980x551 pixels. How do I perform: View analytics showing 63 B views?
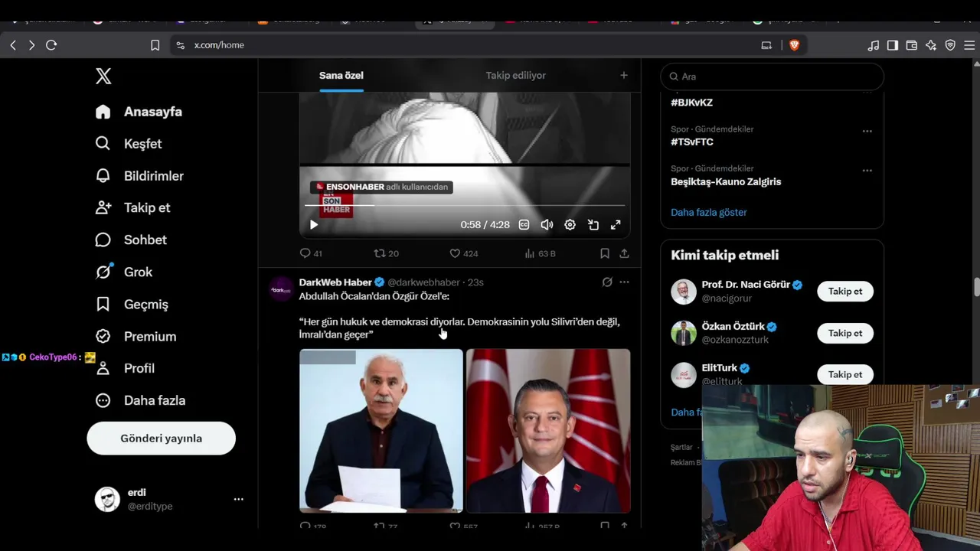(x=540, y=253)
